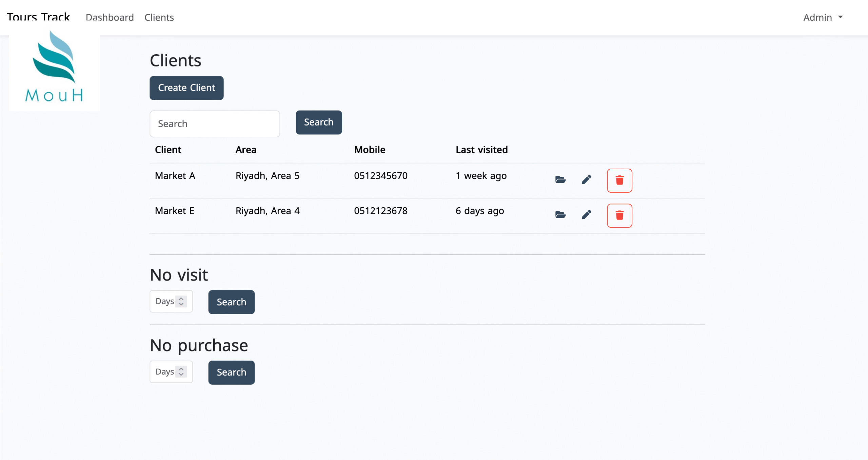Focus the client Search text field
Screen dimensions: 868x460
[x=215, y=124]
